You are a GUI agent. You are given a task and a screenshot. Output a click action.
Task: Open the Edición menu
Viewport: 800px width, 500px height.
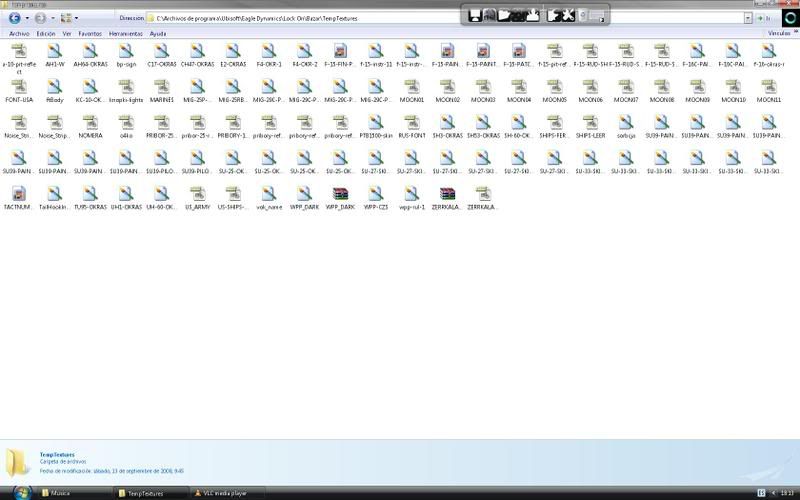tap(45, 34)
